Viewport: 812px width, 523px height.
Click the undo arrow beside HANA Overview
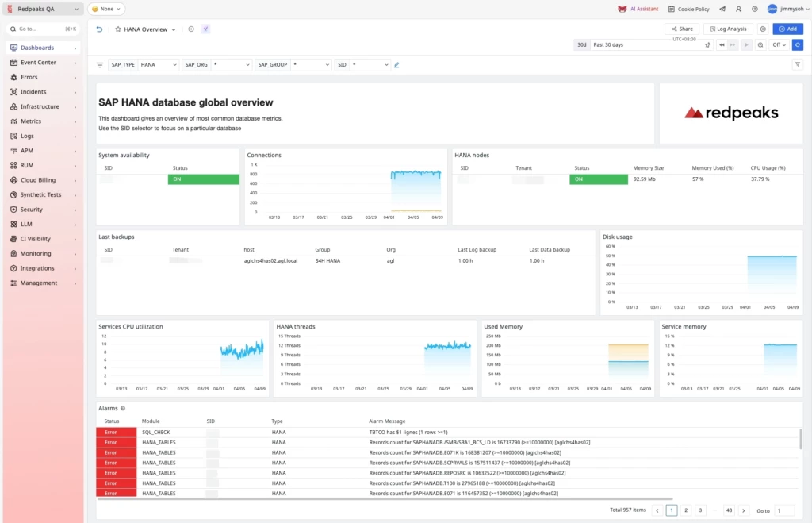(99, 29)
